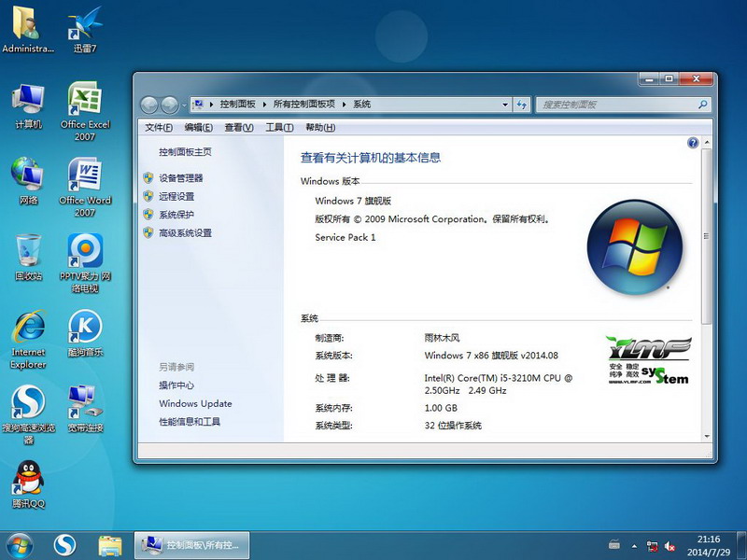This screenshot has height=560, width=747.
Task: Open the 宽带连接 desktop shortcut
Action: point(85,409)
